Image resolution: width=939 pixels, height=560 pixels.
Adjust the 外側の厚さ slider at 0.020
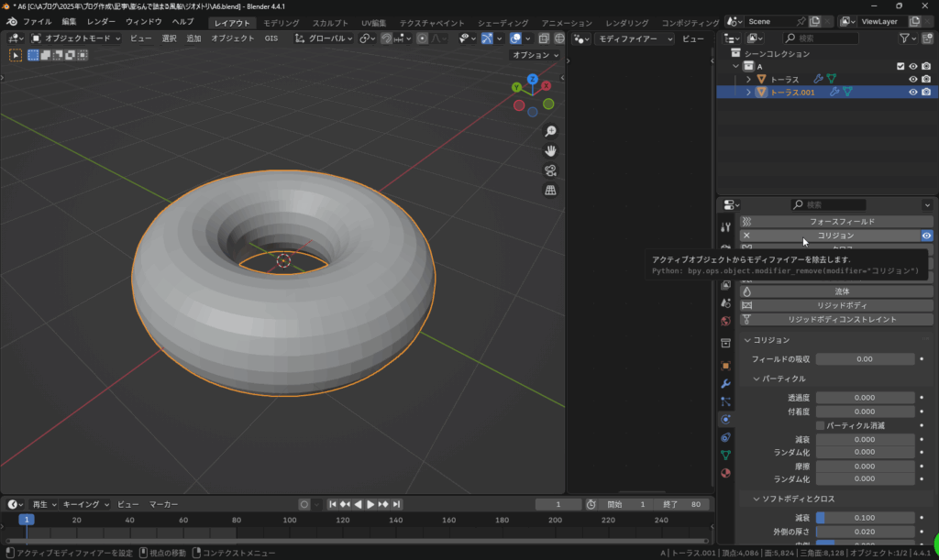(866, 532)
